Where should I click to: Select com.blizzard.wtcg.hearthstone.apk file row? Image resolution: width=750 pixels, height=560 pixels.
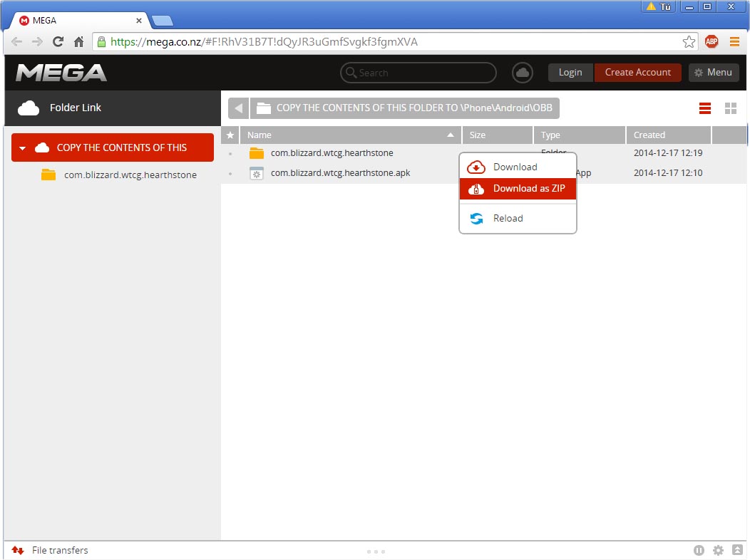pyautogui.click(x=483, y=173)
